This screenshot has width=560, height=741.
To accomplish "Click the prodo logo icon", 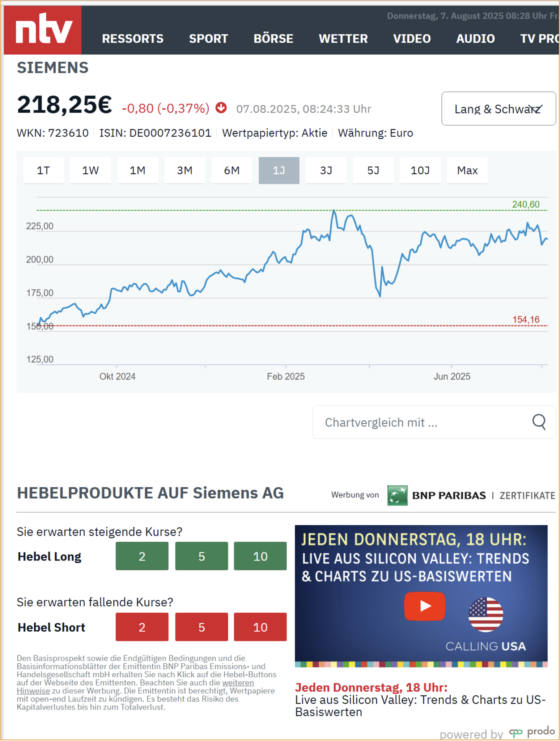I will [x=516, y=733].
